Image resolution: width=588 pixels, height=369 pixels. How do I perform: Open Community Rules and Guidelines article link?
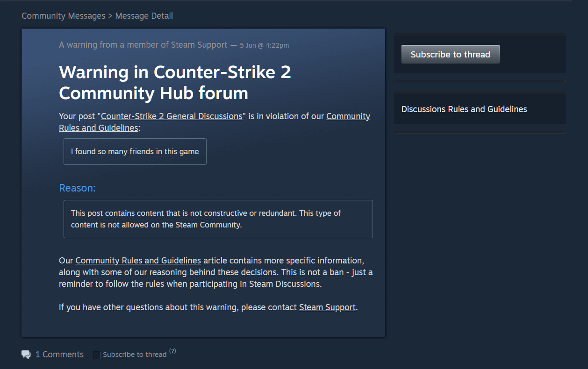138,261
